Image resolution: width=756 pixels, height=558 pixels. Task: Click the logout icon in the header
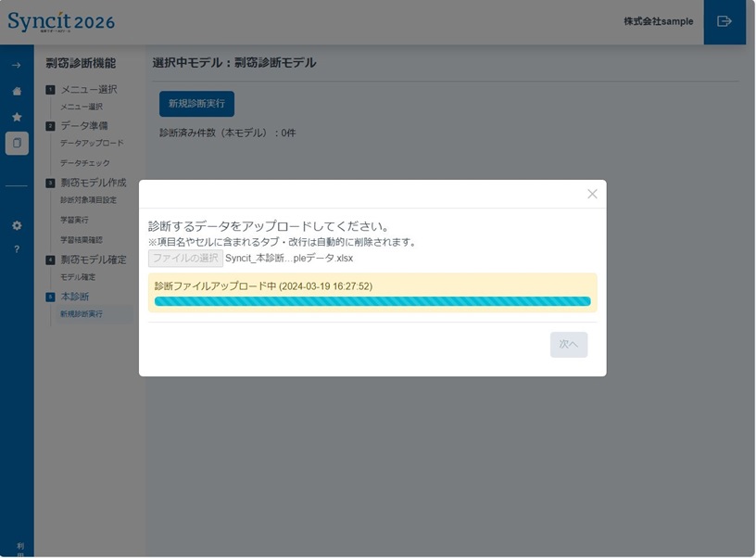[724, 21]
